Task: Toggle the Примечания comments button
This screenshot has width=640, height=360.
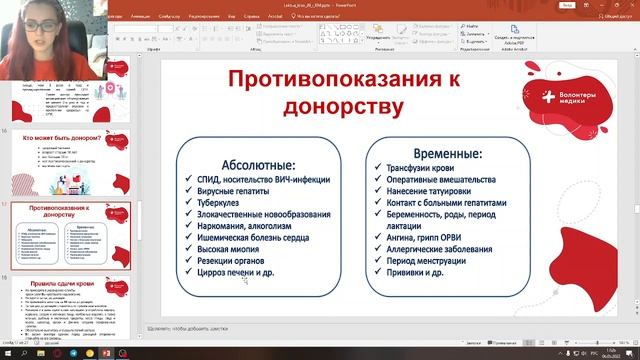Action: (x=502, y=343)
